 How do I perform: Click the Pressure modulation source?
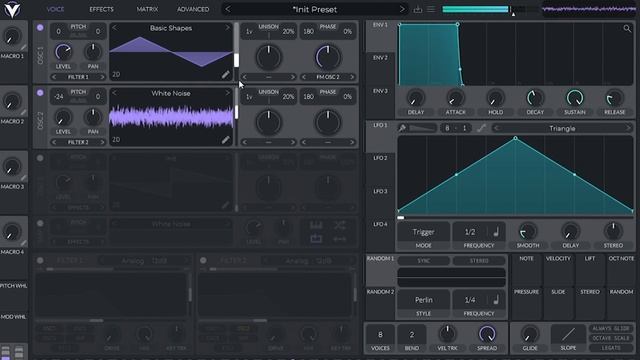coord(526,303)
